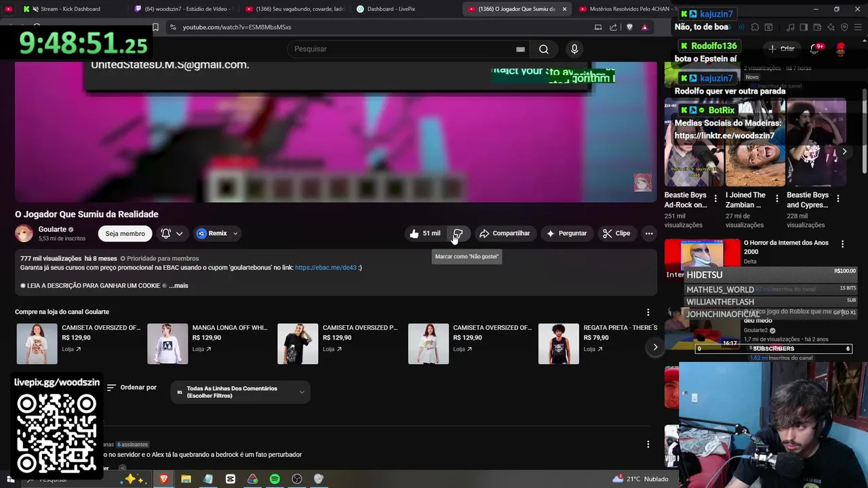Close the O Jogador Que Sumiu tab
The image size is (868, 488).
click(x=564, y=9)
